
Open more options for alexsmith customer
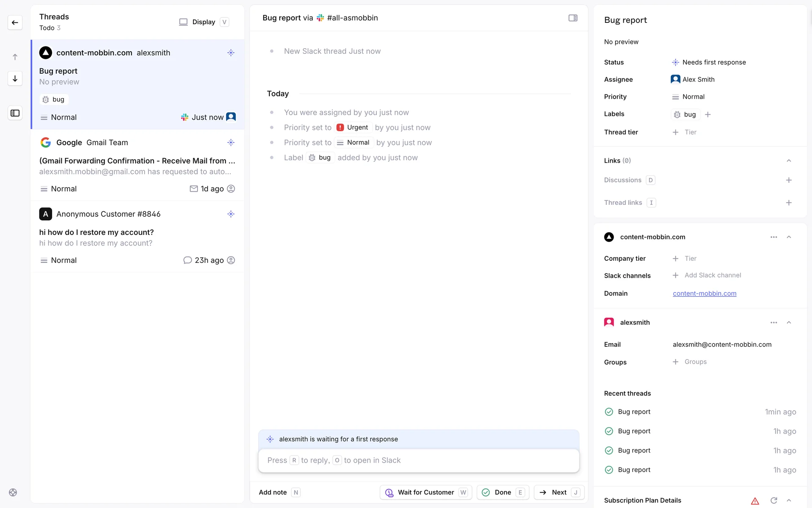(774, 323)
